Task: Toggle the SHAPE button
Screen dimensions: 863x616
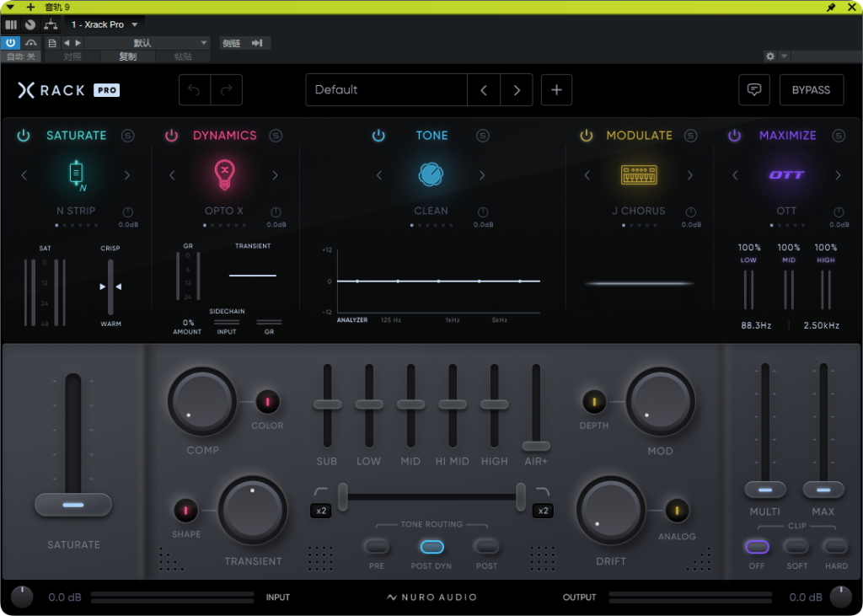Action: (x=186, y=511)
